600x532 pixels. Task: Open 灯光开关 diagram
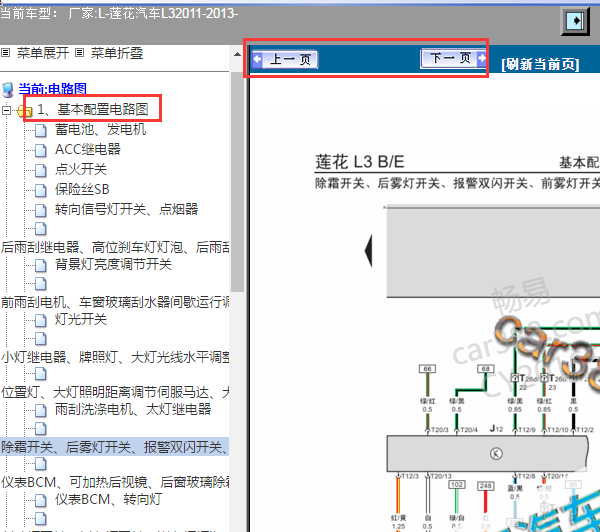81,319
